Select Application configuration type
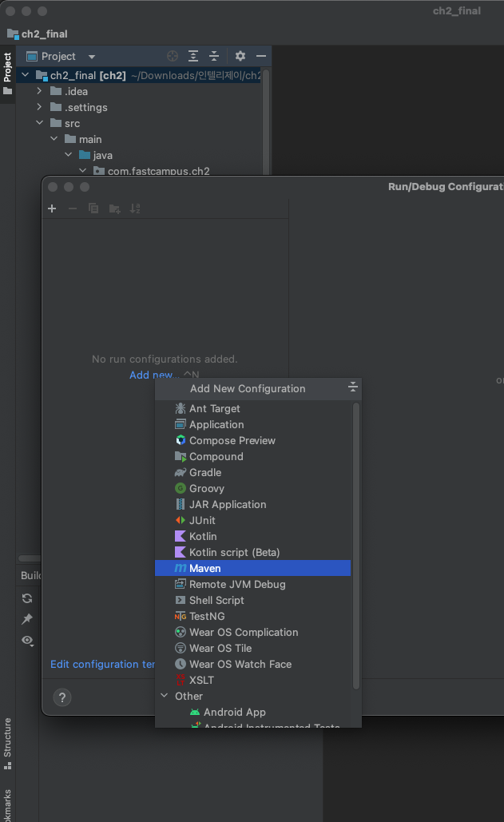 252,425
